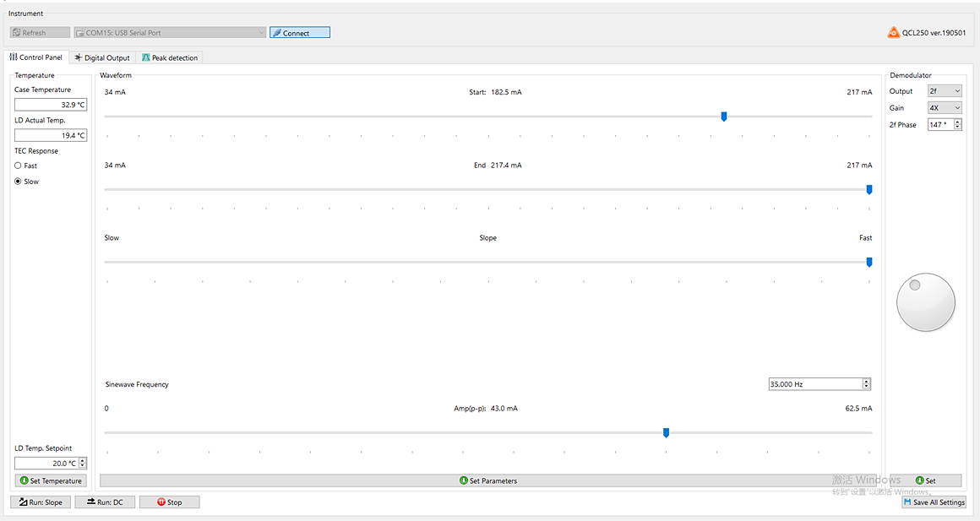Open the Gain 4X dropdown
The width and height of the screenshot is (980, 521).
945,108
